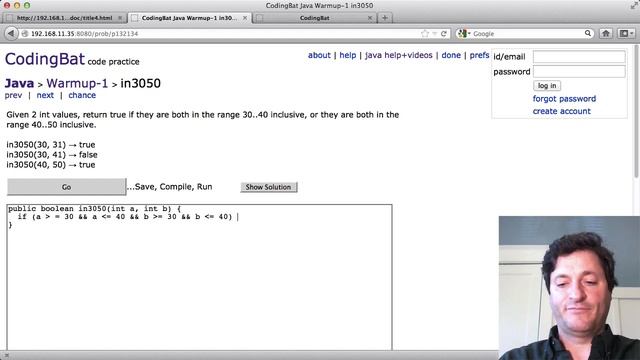Click the Show Solution button
Screen dimensions: 640x360
click(x=269, y=187)
